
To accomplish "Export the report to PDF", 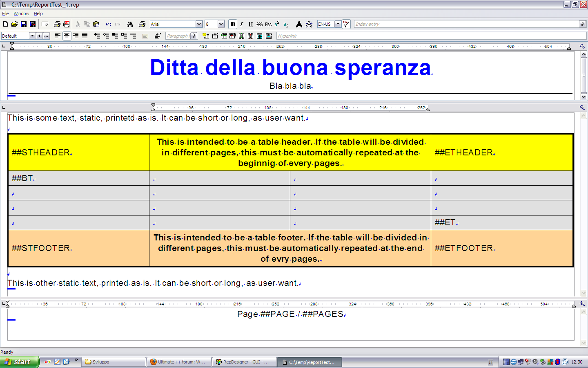I will click(x=67, y=24).
